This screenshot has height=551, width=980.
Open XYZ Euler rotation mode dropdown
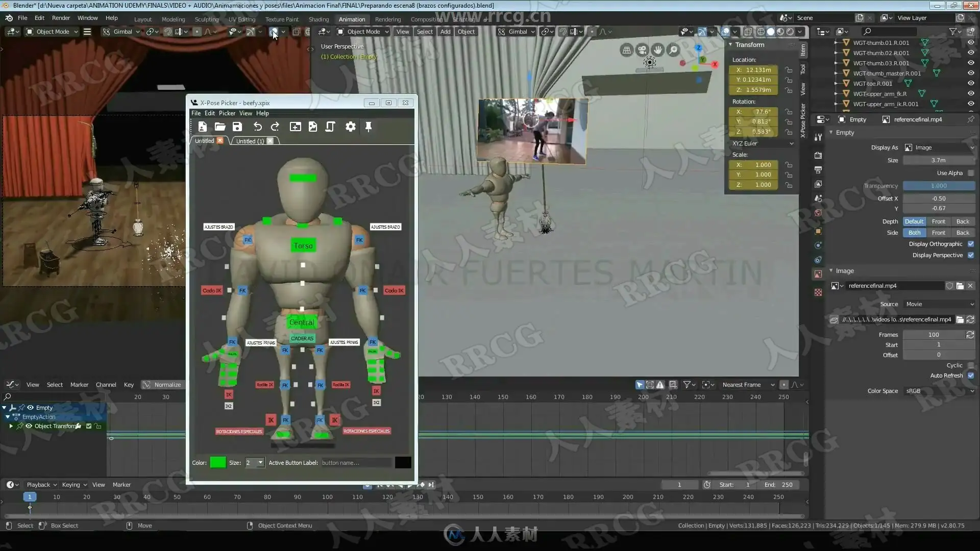tap(763, 143)
